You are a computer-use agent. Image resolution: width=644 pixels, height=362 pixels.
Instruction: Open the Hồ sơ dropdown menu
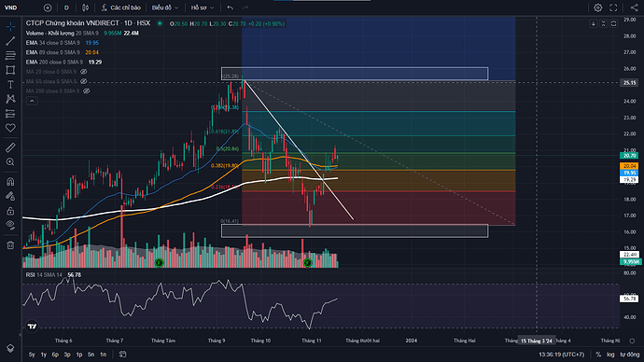[203, 7]
